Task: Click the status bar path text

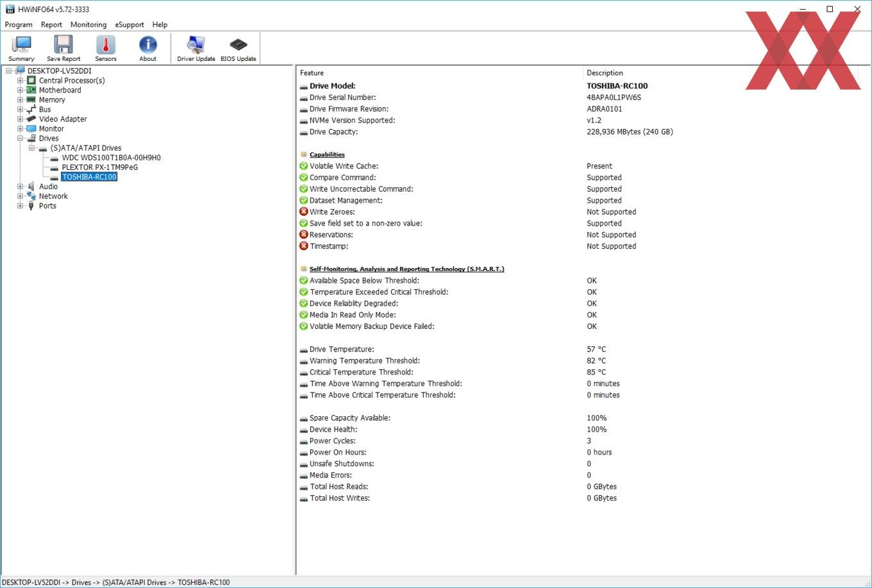Action: point(115,582)
